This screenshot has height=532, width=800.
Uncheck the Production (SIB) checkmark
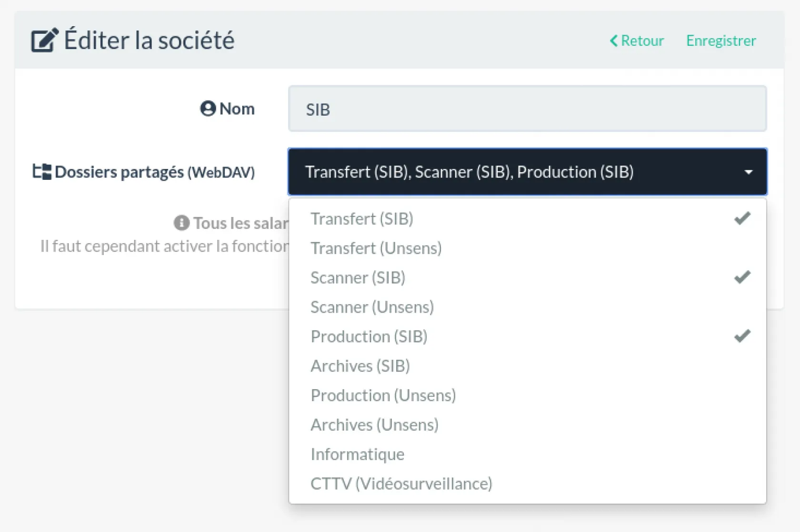[742, 336]
